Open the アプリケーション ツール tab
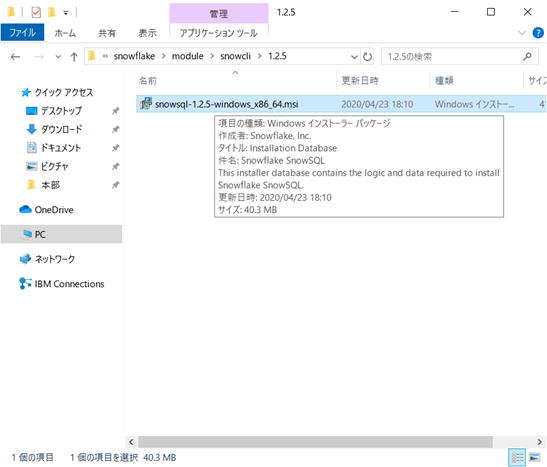547x467 pixels. [x=219, y=33]
